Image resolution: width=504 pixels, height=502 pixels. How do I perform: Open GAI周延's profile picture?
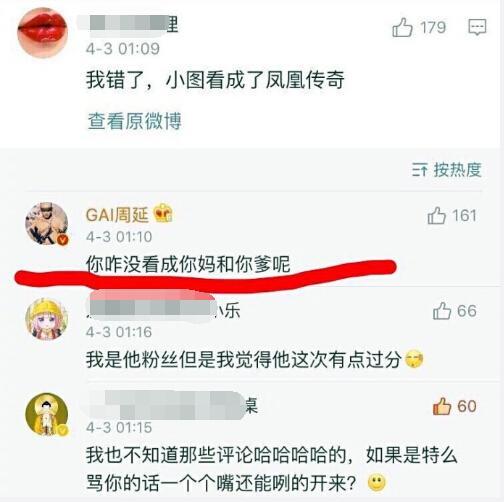(x=47, y=223)
